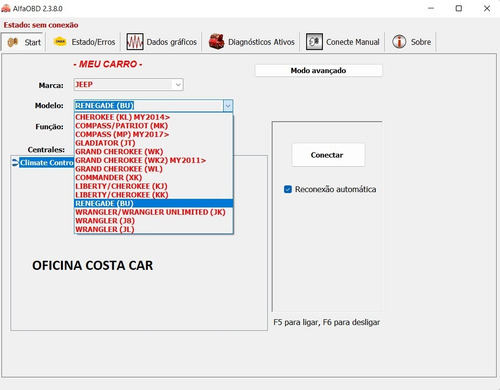This screenshot has width=500, height=390.
Task: Select highlighted RENEGADE (BU) list entry
Action: [153, 203]
